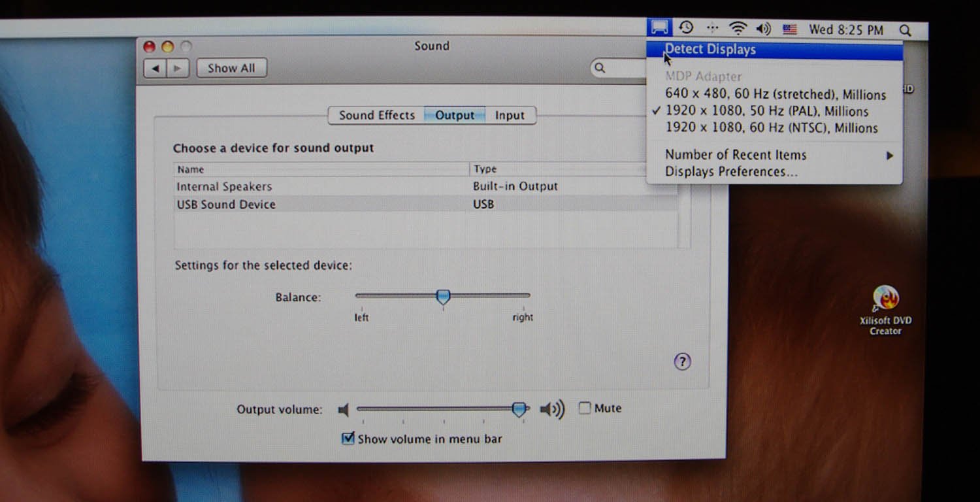Click the Show All button
This screenshot has height=502, width=980.
pos(231,68)
